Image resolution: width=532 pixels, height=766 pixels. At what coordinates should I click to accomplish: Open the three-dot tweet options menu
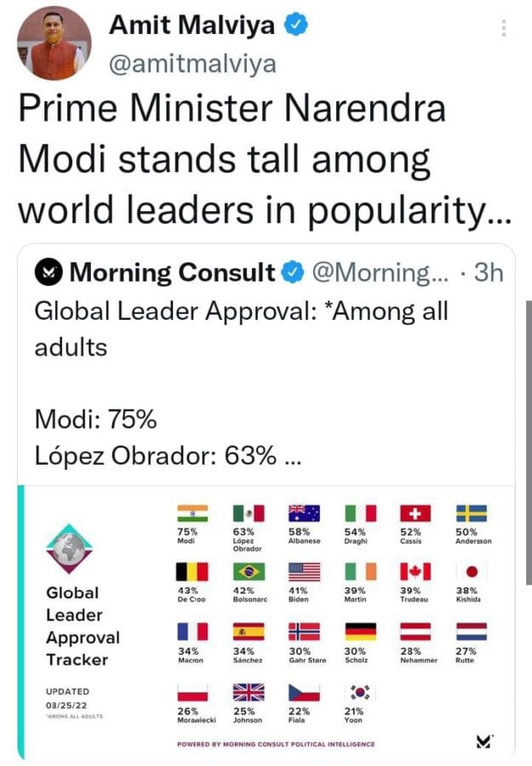click(x=504, y=28)
